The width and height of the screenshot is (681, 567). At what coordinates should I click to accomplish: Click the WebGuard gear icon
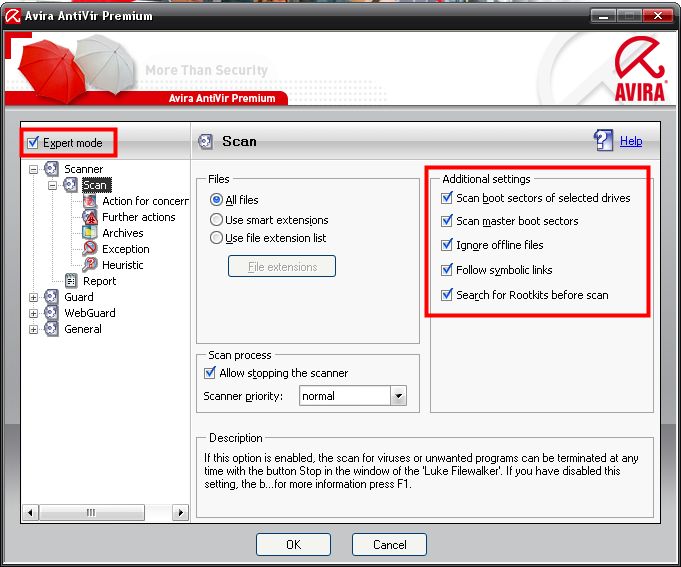coord(52,313)
